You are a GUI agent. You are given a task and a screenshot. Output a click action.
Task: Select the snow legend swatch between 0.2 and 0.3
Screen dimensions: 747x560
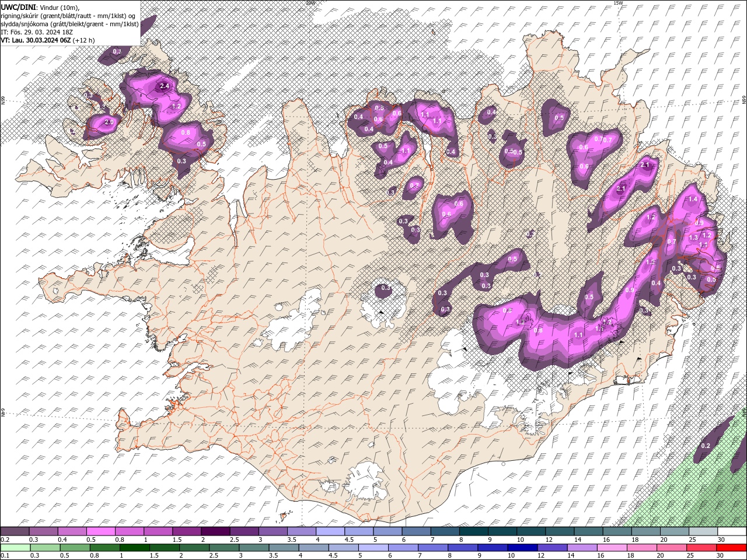coord(15,531)
